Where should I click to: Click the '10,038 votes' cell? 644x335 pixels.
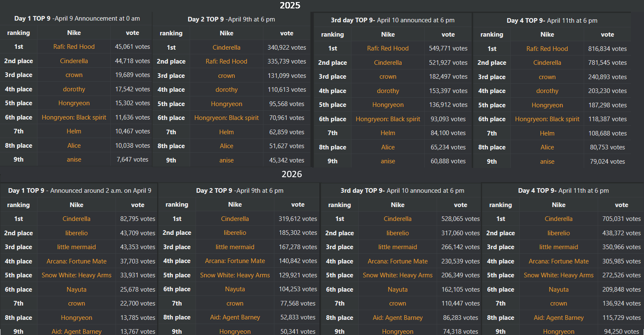pos(132,146)
